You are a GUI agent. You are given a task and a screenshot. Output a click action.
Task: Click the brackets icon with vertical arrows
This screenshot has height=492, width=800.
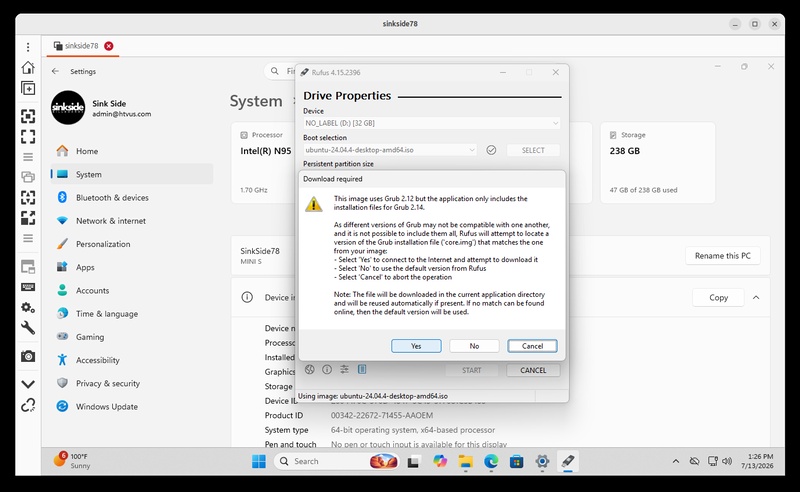click(x=28, y=198)
